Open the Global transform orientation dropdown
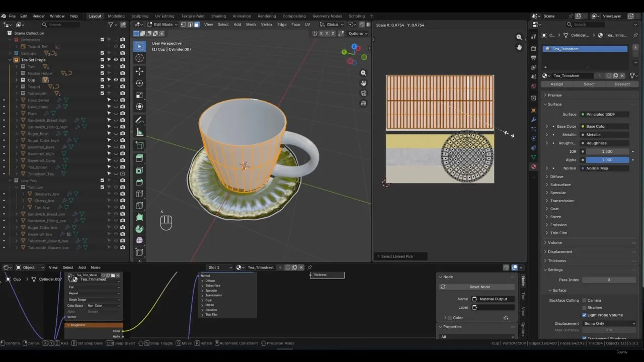 [332, 24]
